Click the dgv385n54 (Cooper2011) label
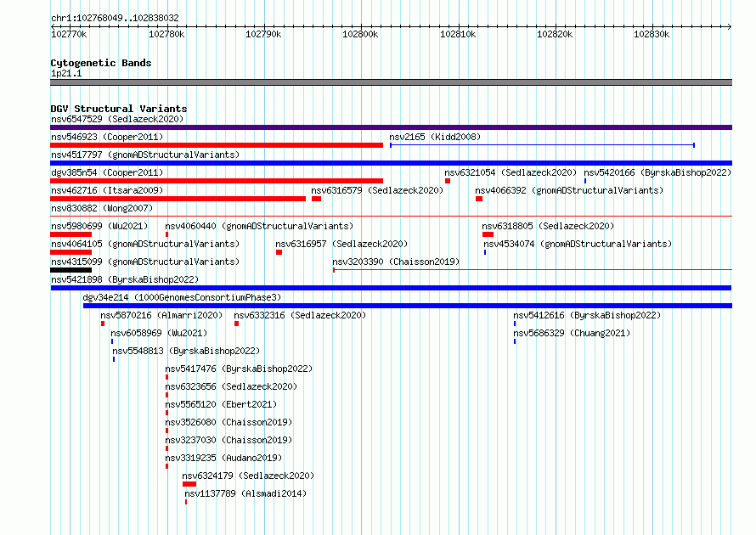 click(x=107, y=172)
